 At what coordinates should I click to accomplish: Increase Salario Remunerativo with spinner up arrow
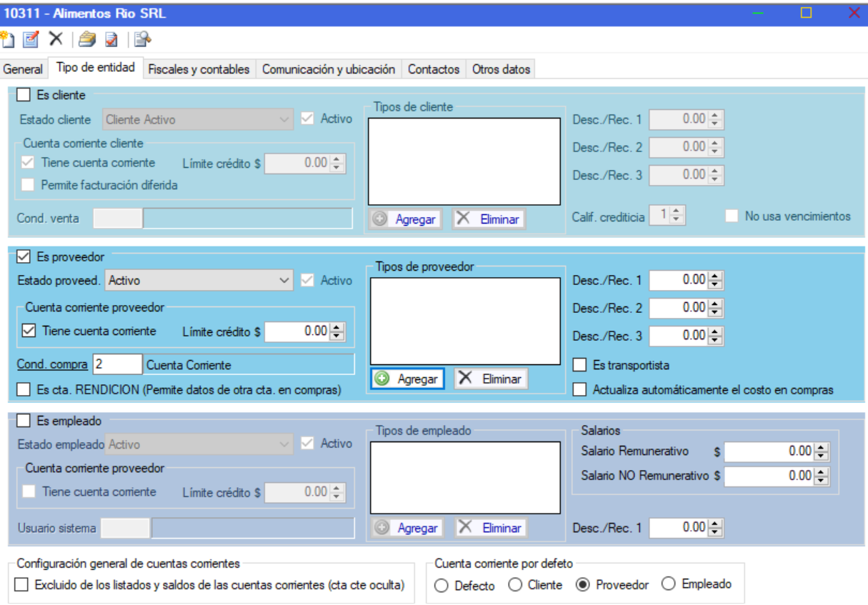tap(822, 447)
